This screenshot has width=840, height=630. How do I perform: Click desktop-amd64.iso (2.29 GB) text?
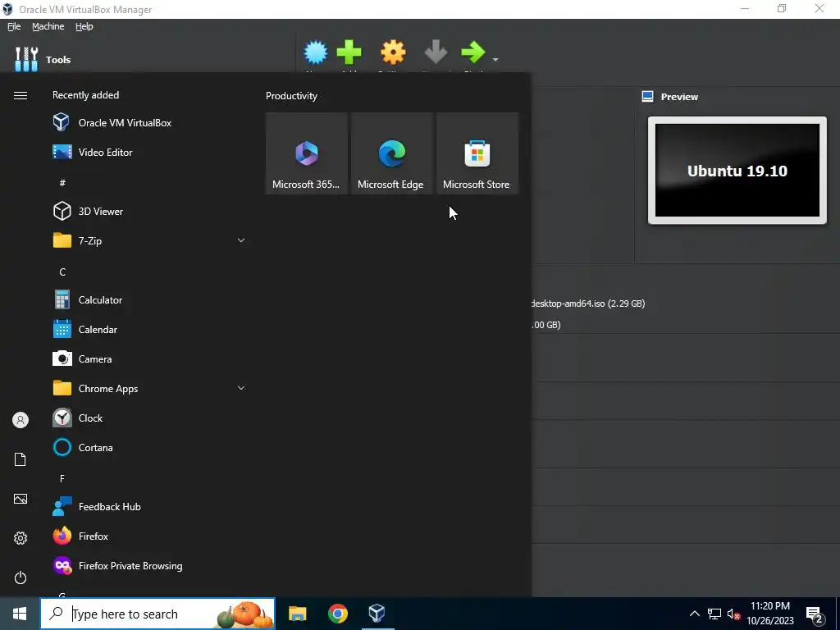pyautogui.click(x=587, y=304)
